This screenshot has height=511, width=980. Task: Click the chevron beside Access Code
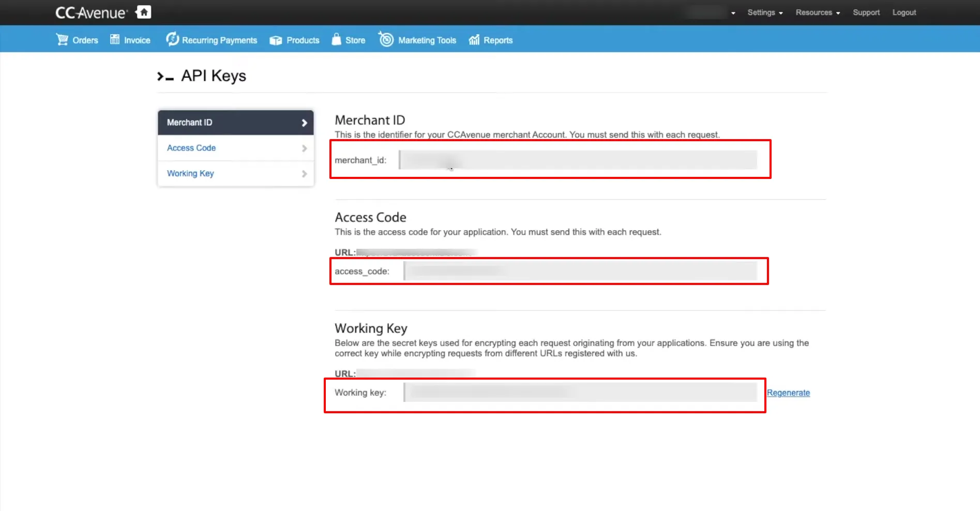click(x=304, y=148)
